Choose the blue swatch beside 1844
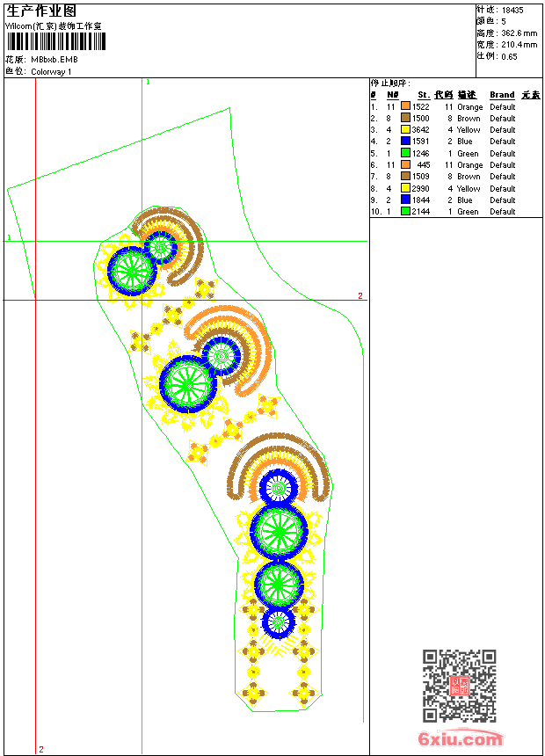545x756 pixels. click(x=405, y=200)
